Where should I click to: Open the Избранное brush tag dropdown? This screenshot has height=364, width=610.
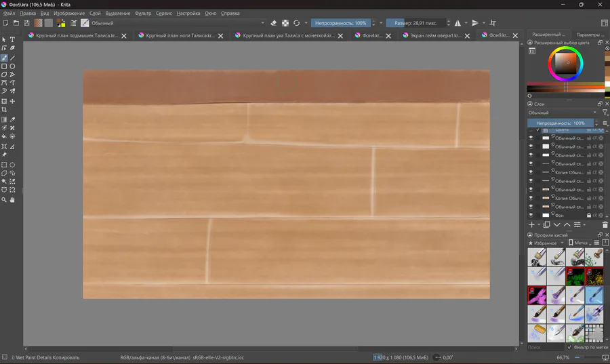[546, 243]
